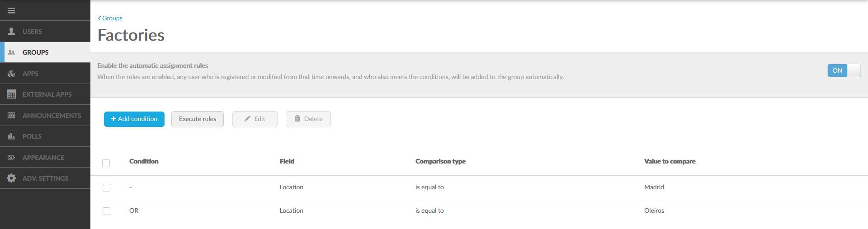
Task: Check the select-all conditions checkbox
Action: (x=106, y=163)
